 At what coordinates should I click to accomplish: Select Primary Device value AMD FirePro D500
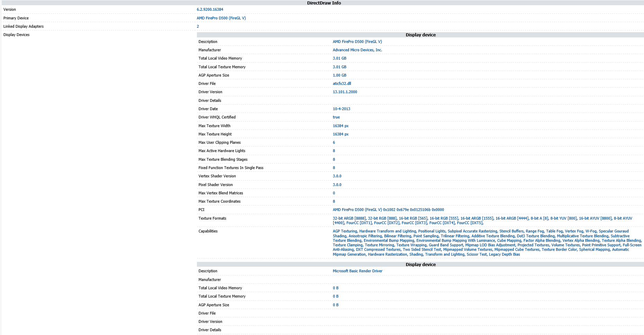[221, 18]
